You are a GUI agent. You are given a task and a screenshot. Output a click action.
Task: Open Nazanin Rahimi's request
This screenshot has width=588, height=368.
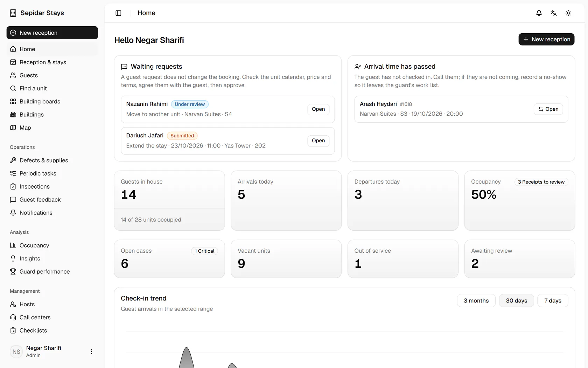pyautogui.click(x=318, y=109)
